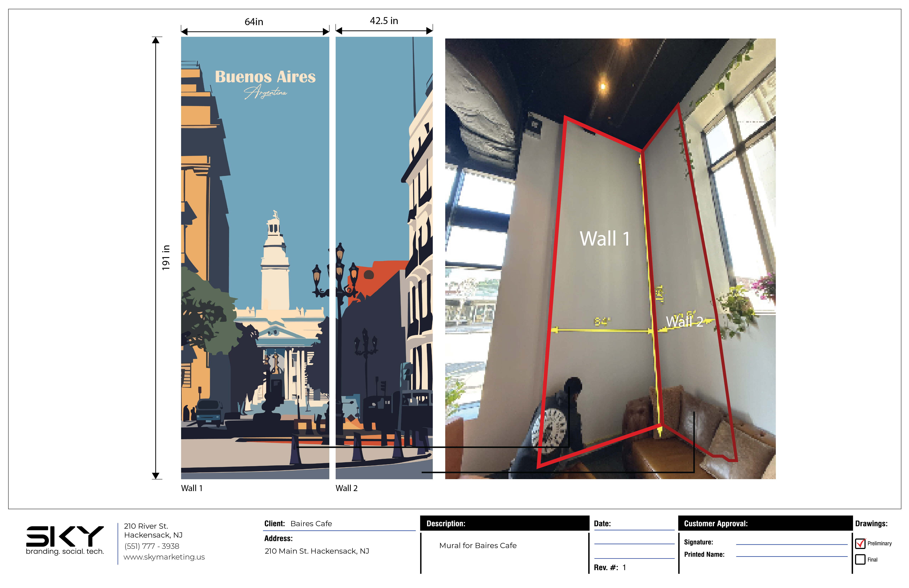Select the Wall 2 mural panel image
Image resolution: width=909 pixels, height=588 pixels.
coord(384,258)
